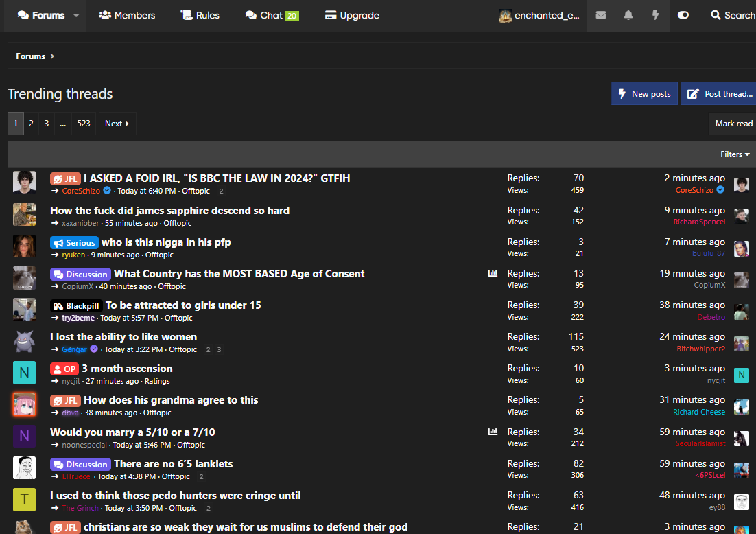Click the lightning bolt icon in the top bar
The height and width of the screenshot is (534, 756).
coord(656,15)
